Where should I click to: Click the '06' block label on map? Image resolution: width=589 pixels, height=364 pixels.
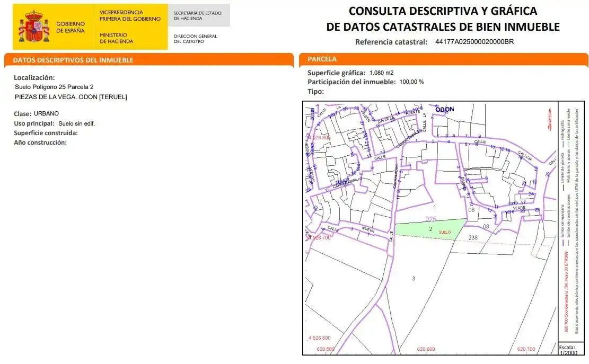pos(471,210)
